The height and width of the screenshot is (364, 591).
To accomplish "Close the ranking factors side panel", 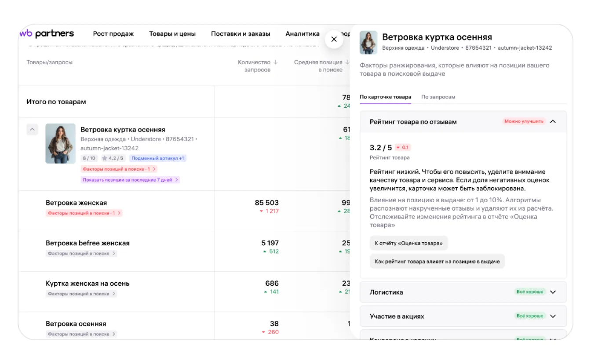I will (334, 40).
